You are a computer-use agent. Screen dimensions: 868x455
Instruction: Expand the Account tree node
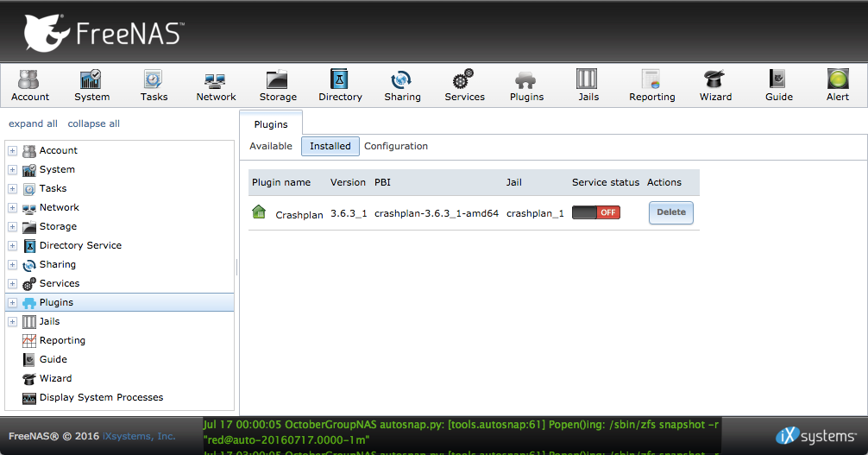pos(12,151)
